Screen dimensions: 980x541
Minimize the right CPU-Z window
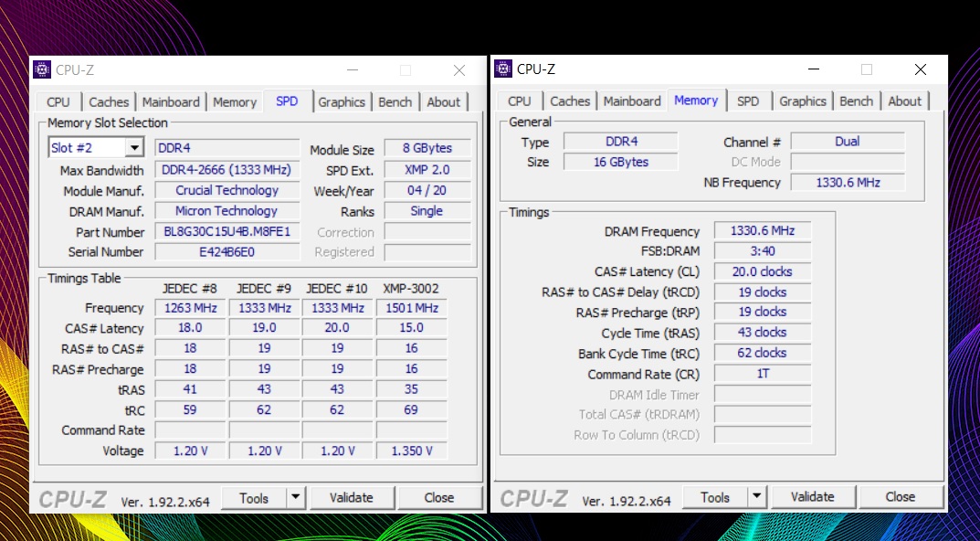click(813, 69)
